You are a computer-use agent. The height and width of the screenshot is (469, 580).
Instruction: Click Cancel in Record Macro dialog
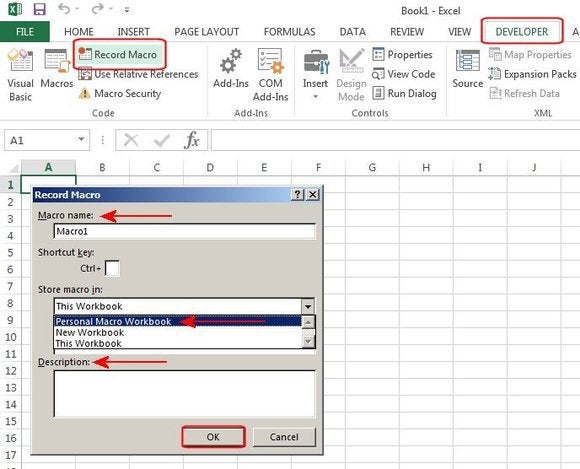click(x=284, y=437)
